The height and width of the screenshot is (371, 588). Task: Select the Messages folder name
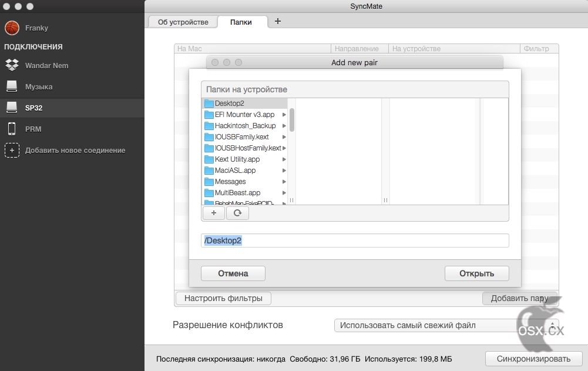click(x=230, y=182)
